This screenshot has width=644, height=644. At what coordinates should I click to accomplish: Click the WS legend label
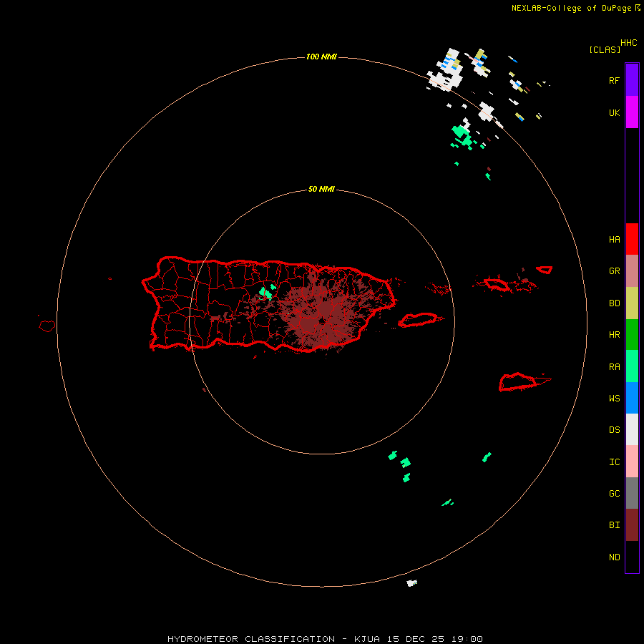(x=614, y=399)
